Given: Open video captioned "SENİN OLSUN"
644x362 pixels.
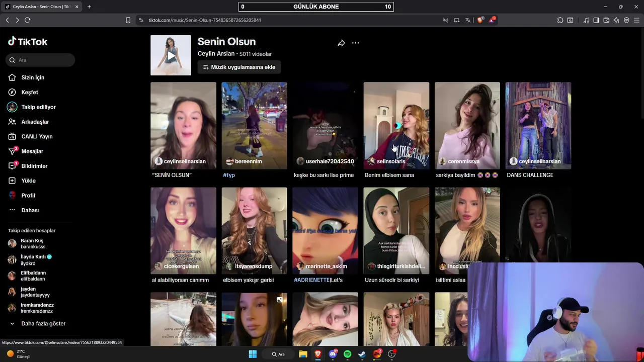Looking at the screenshot, I should coord(183,126).
